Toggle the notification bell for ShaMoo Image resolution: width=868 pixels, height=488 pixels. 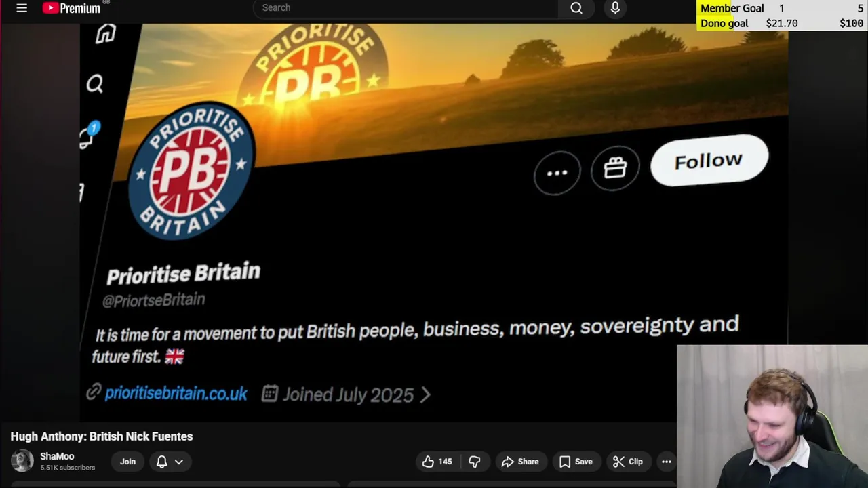point(162,462)
